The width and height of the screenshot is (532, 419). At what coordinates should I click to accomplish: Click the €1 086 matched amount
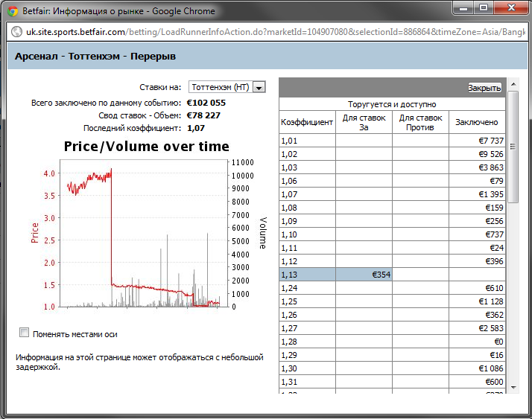[x=491, y=368]
